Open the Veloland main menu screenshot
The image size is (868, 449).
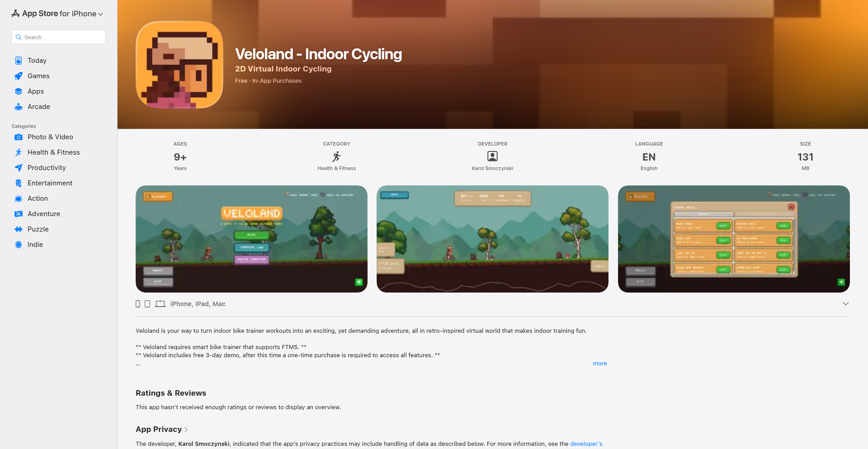[251, 239]
